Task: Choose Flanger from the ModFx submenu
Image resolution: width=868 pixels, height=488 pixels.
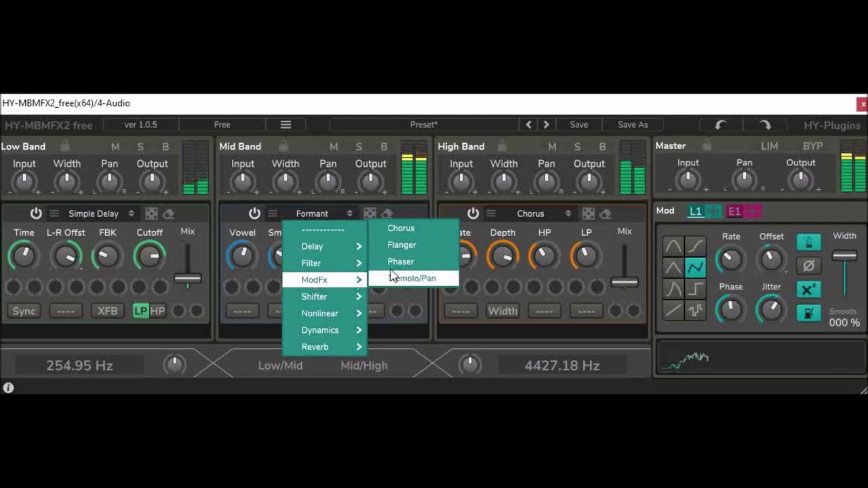Action: tap(414, 245)
